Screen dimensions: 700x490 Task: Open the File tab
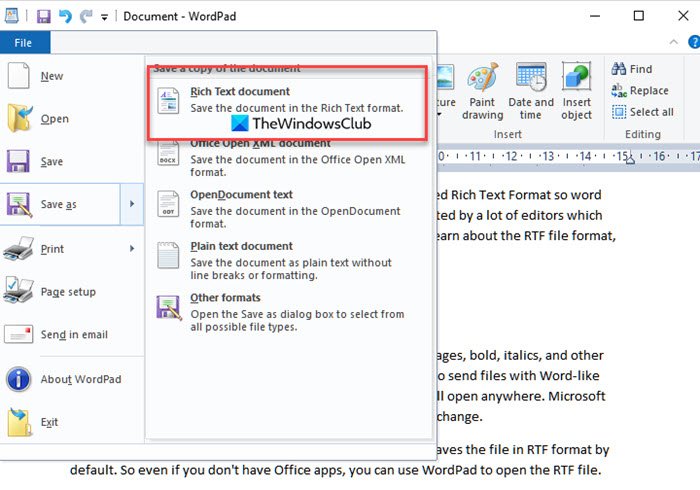coord(23,43)
